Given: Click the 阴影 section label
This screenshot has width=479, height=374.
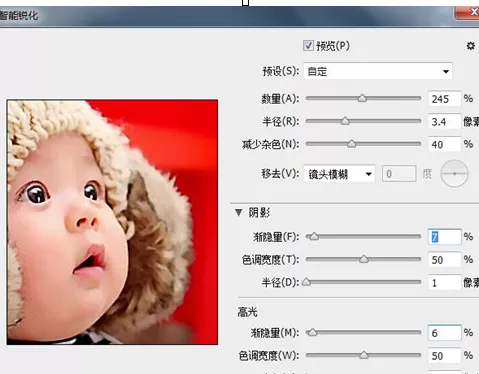Looking at the screenshot, I should [x=259, y=212].
